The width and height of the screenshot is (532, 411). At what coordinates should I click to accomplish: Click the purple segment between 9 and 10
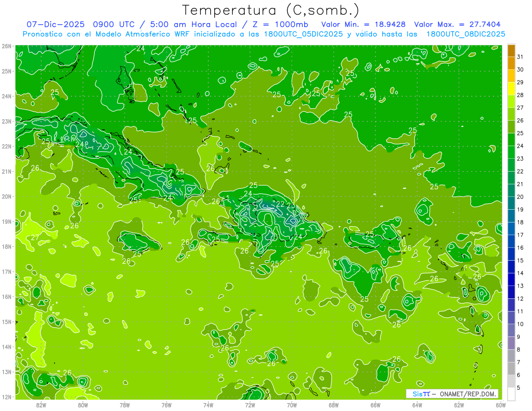click(511, 330)
